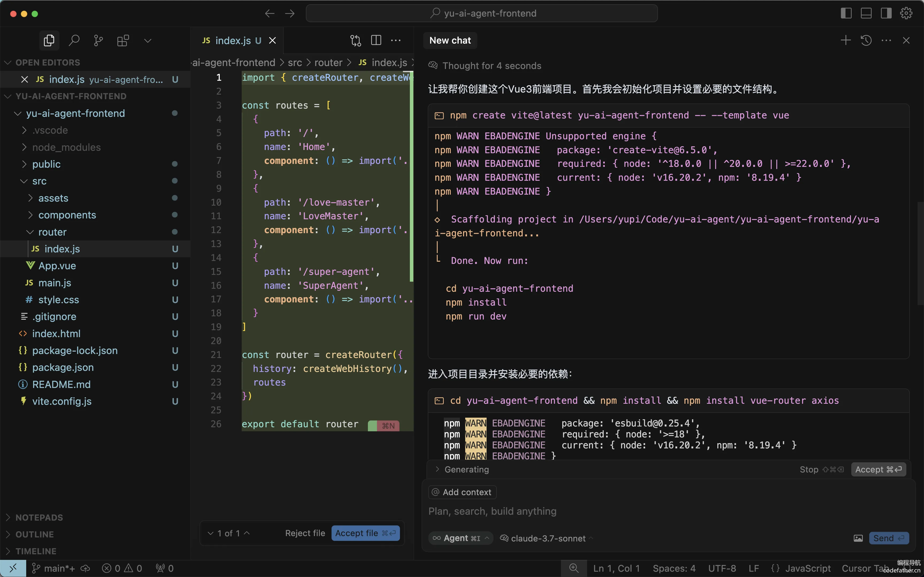Open chat panel more options
924x577 pixels.
pos(886,40)
